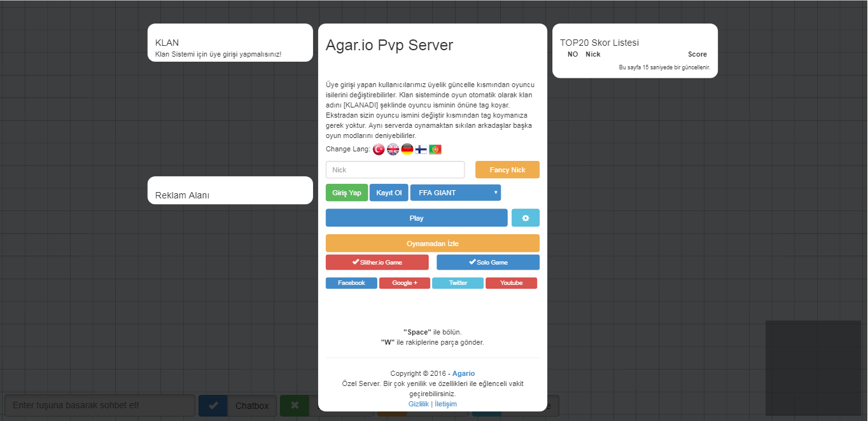The width and height of the screenshot is (868, 421).
Task: Pick the Finnish flag language option
Action: click(421, 149)
